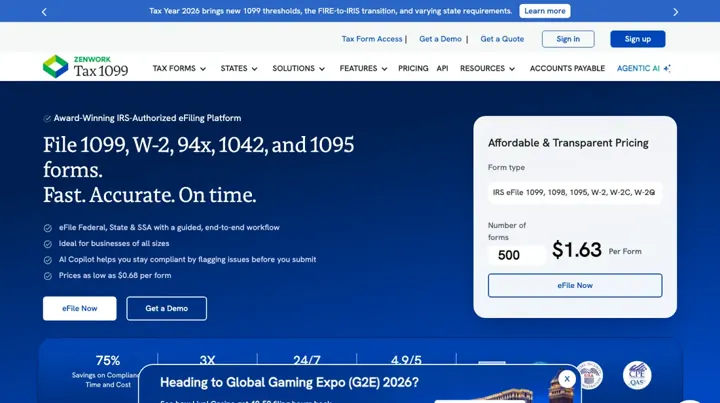
Task: Go to previous announcement banner arrow
Action: (44, 12)
